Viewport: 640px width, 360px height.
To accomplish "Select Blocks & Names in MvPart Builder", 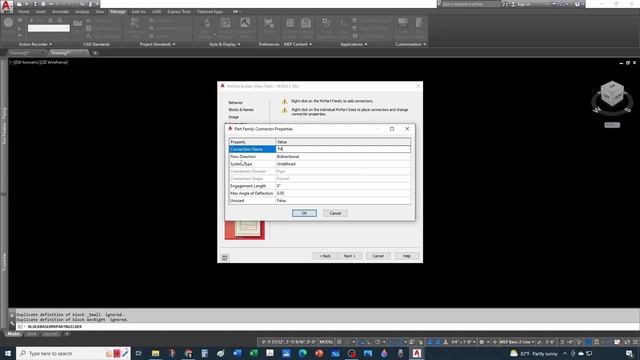I will click(x=241, y=110).
